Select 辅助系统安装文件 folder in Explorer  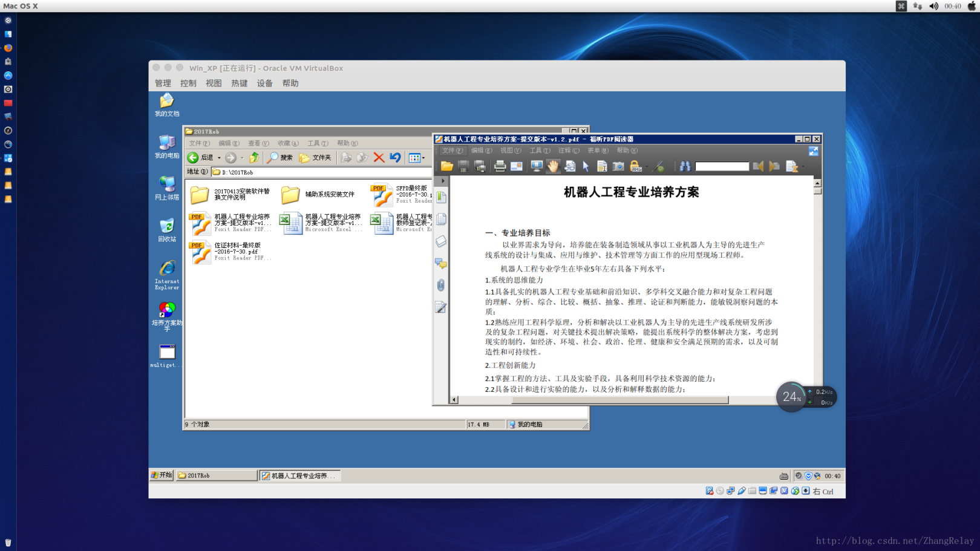point(318,195)
